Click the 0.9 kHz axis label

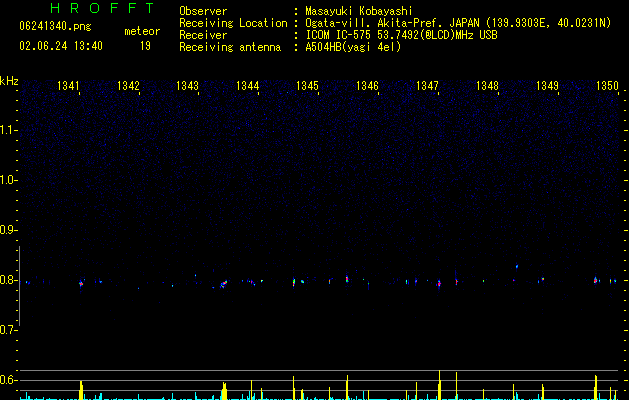click(x=9, y=230)
